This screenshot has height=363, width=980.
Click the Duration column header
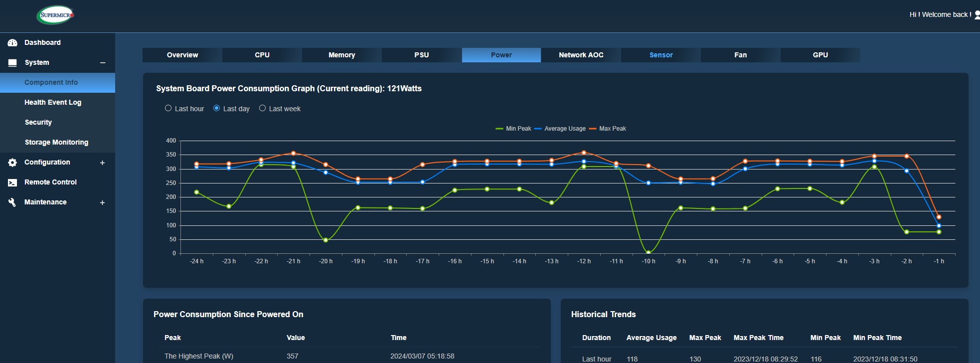596,338
